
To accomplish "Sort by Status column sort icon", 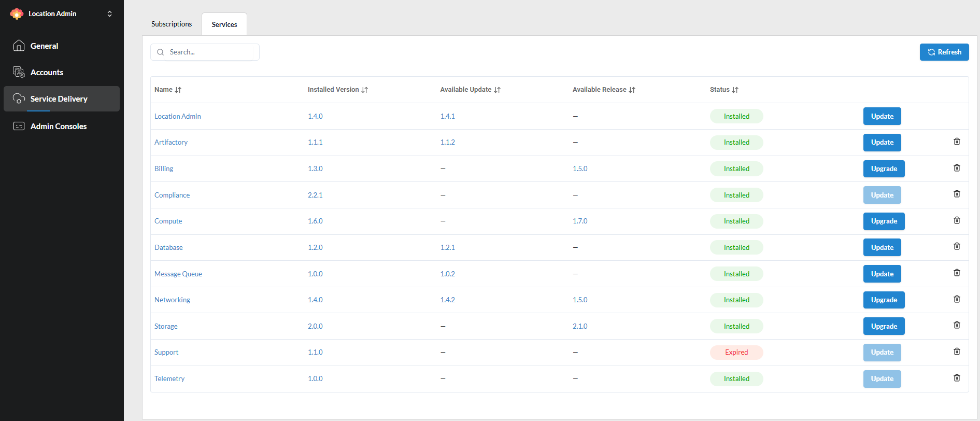I will (735, 90).
